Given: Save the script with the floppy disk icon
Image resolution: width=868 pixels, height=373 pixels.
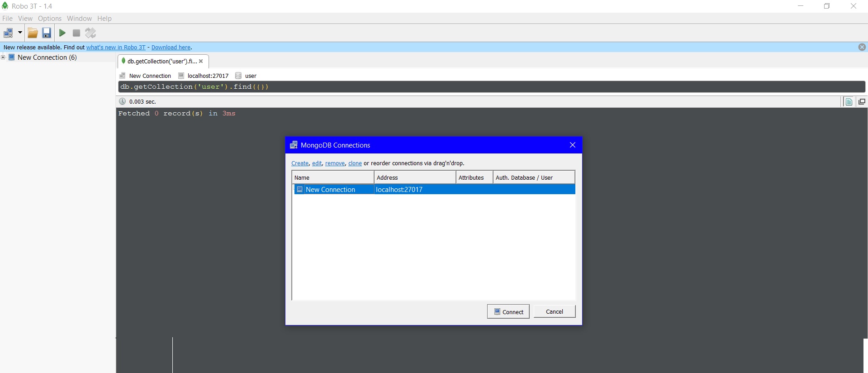Looking at the screenshot, I should pyautogui.click(x=47, y=33).
